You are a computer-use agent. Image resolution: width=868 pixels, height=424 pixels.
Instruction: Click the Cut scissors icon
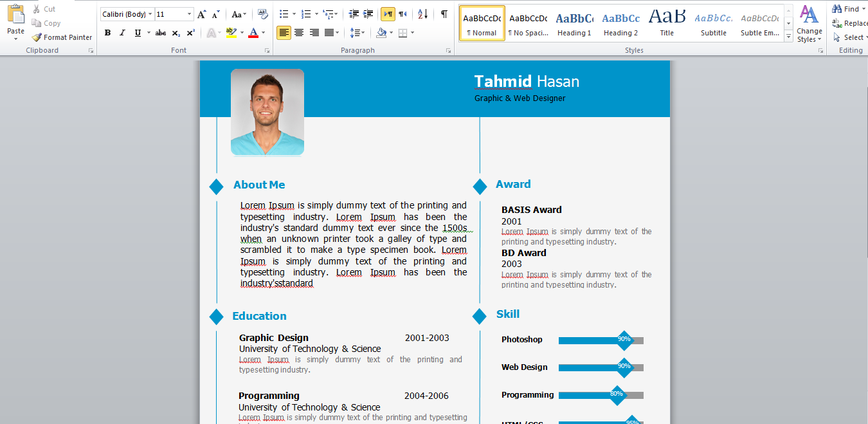tap(37, 9)
